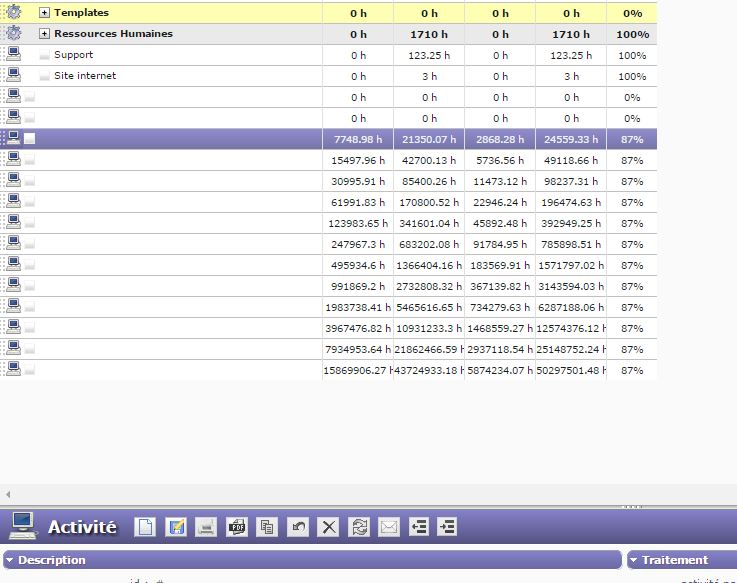Viewport: 737px width, 583px height.
Task: Save the activity using the save icon
Action: pos(176,527)
